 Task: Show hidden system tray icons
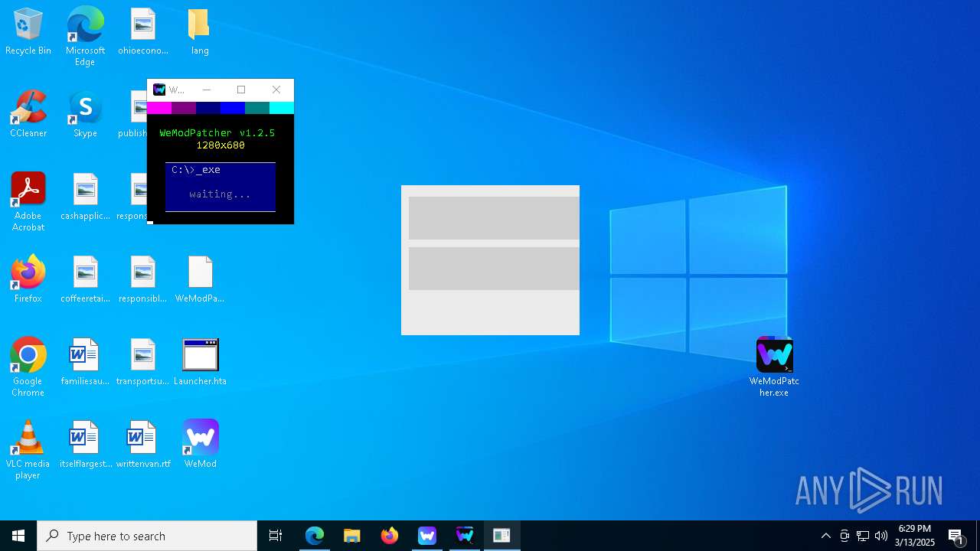pyautogui.click(x=826, y=536)
